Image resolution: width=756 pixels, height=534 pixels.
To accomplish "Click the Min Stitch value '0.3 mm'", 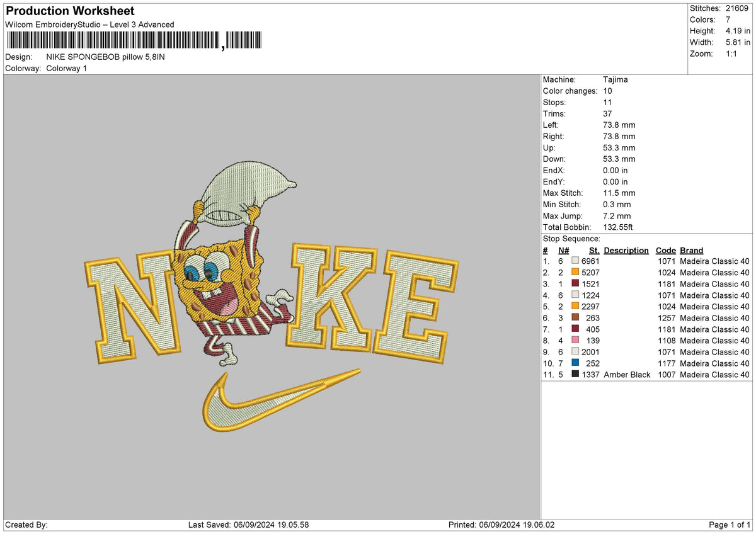I will (617, 205).
